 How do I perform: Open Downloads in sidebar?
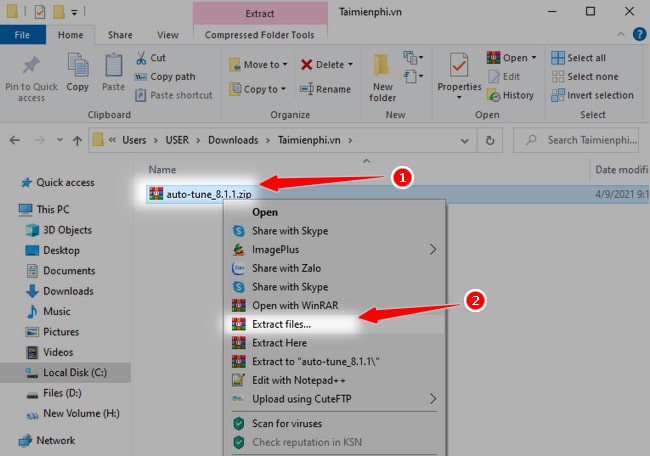[60, 291]
